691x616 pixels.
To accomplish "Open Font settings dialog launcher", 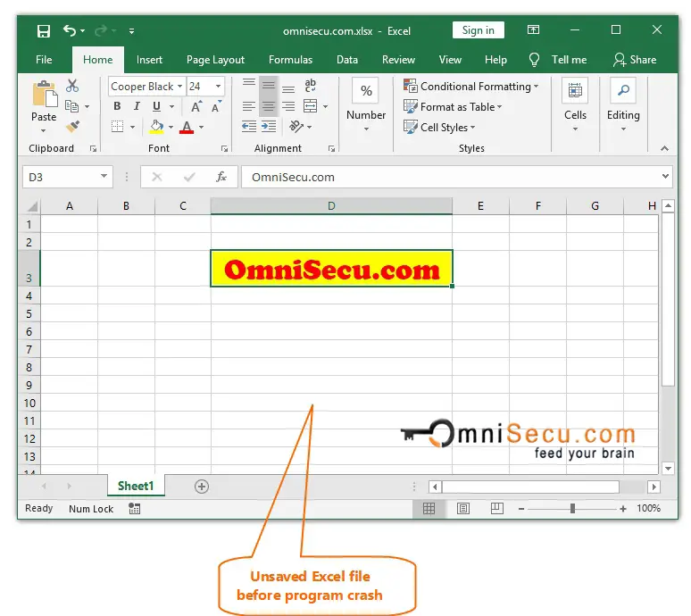I will [x=224, y=149].
